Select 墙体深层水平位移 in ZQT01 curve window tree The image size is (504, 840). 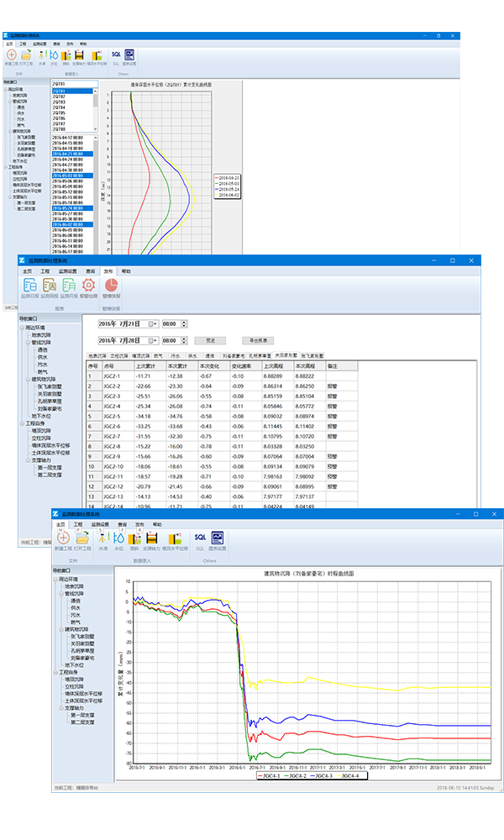coord(27,185)
